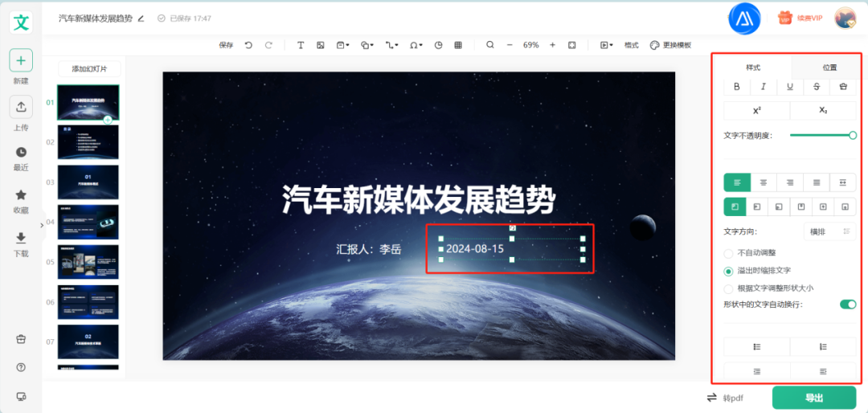Expand the collapsed side panel chevron
The width and height of the screenshot is (868, 413).
pos(42,225)
